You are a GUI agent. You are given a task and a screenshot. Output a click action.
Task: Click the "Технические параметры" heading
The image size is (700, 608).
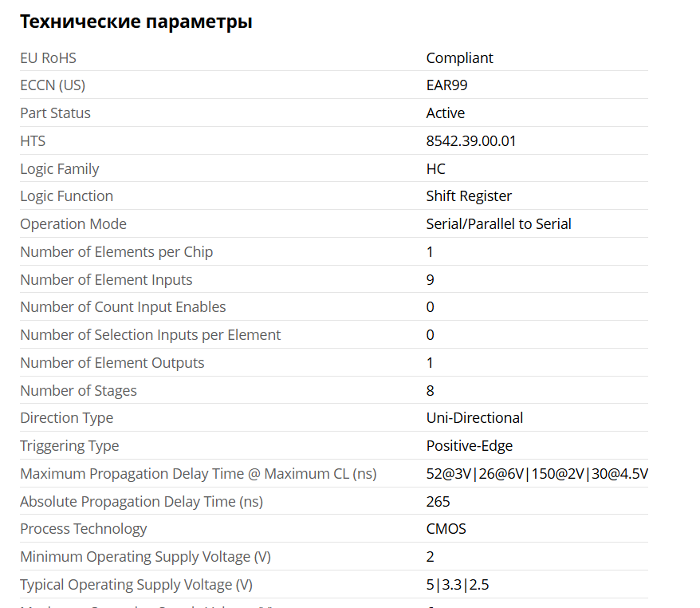pyautogui.click(x=136, y=22)
